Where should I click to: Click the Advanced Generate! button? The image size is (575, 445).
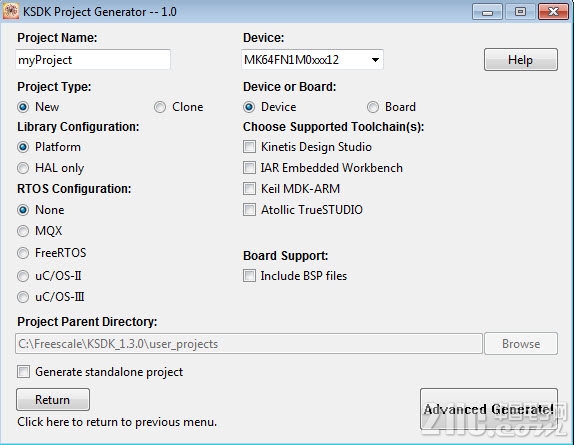tap(489, 409)
